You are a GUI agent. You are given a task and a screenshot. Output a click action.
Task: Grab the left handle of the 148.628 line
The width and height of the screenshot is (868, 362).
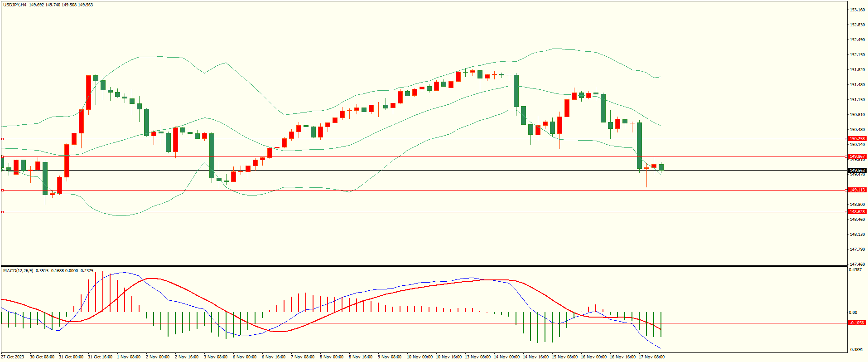[2, 212]
